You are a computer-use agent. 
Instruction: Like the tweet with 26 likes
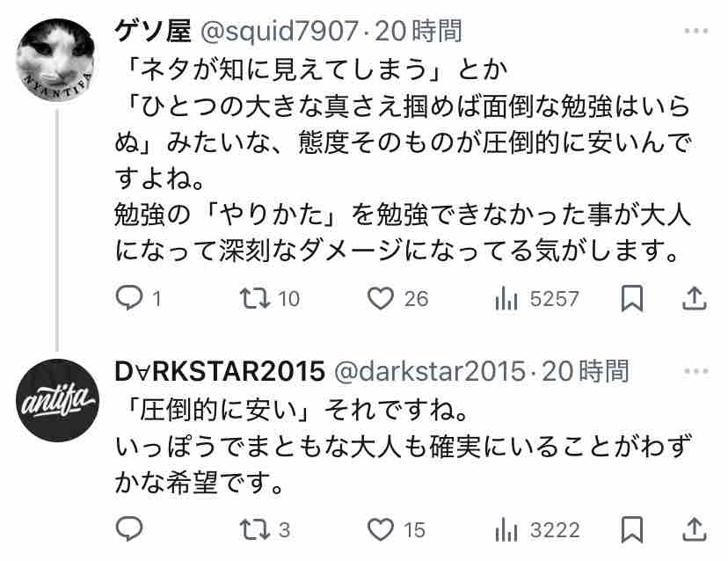point(397,299)
